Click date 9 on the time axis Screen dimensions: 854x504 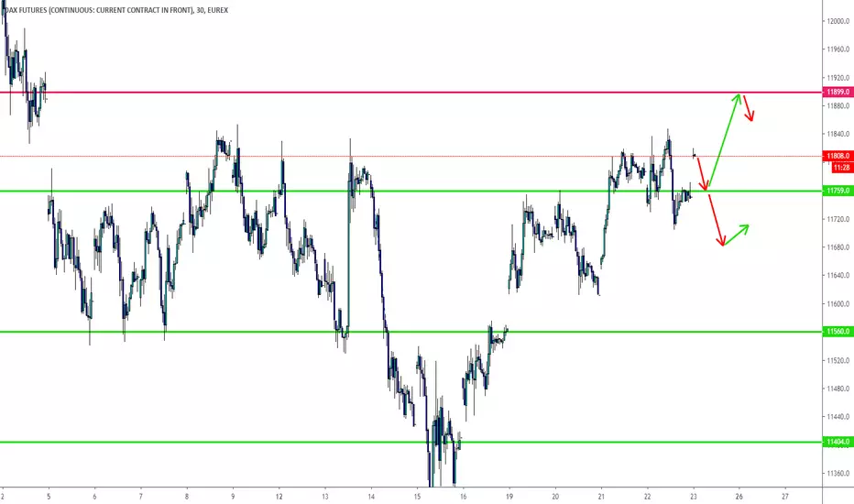click(x=233, y=497)
